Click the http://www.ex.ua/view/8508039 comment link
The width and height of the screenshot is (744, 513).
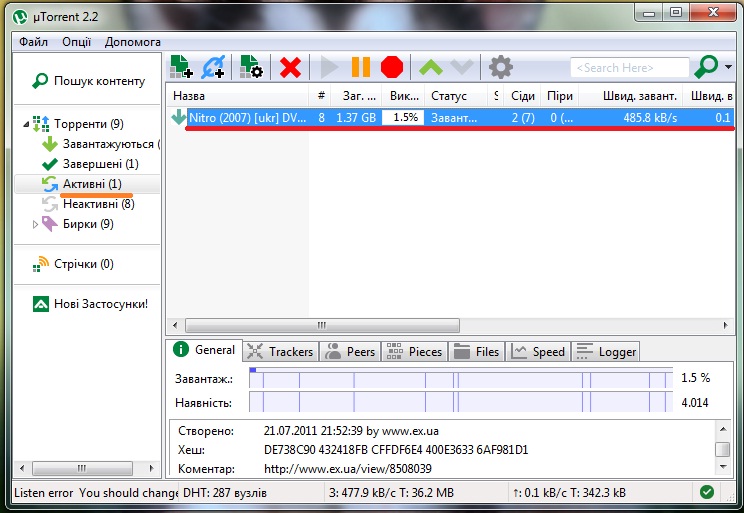348,469
